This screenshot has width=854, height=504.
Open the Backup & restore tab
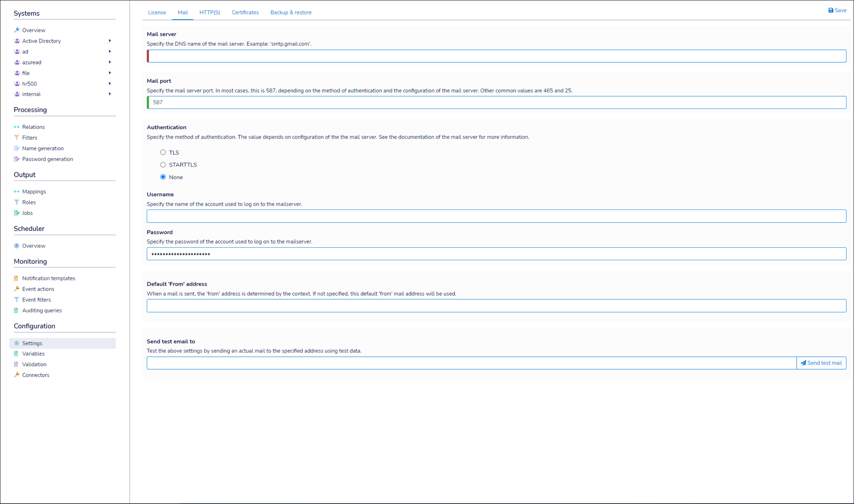tap(291, 12)
